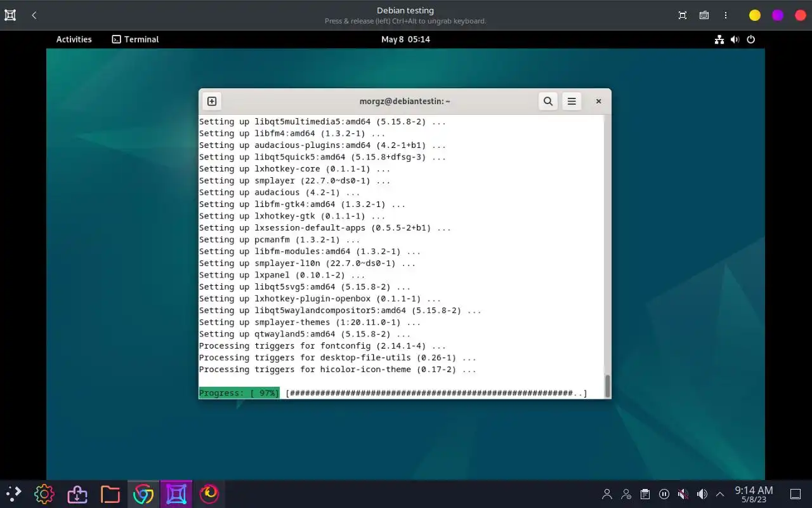This screenshot has height=508, width=812.
Task: Open the clipboard tray icon
Action: (x=645, y=494)
